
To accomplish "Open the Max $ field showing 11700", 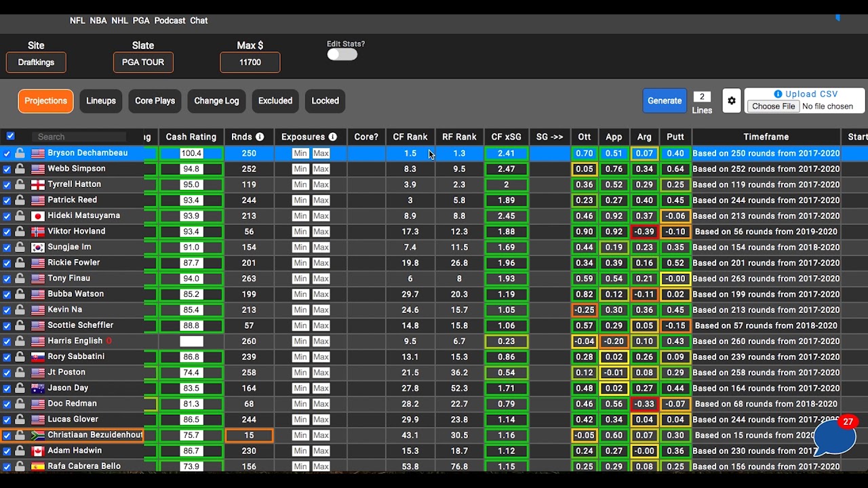I will click(250, 62).
